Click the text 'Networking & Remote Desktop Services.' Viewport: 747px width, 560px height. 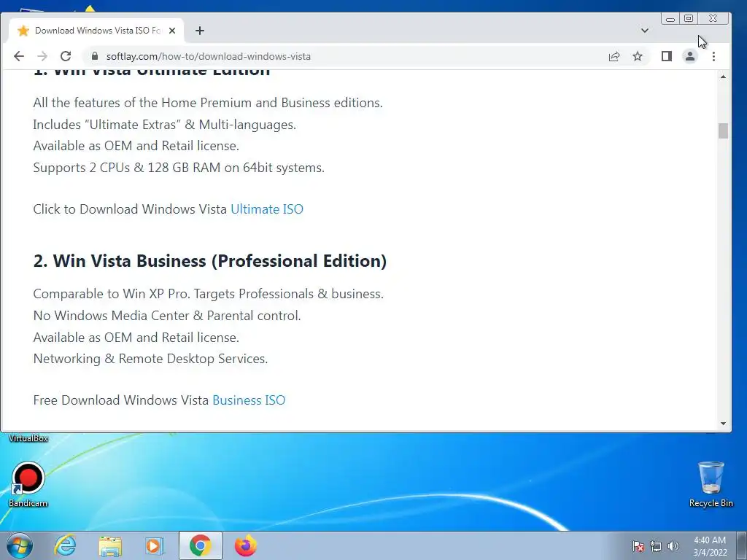coord(150,359)
